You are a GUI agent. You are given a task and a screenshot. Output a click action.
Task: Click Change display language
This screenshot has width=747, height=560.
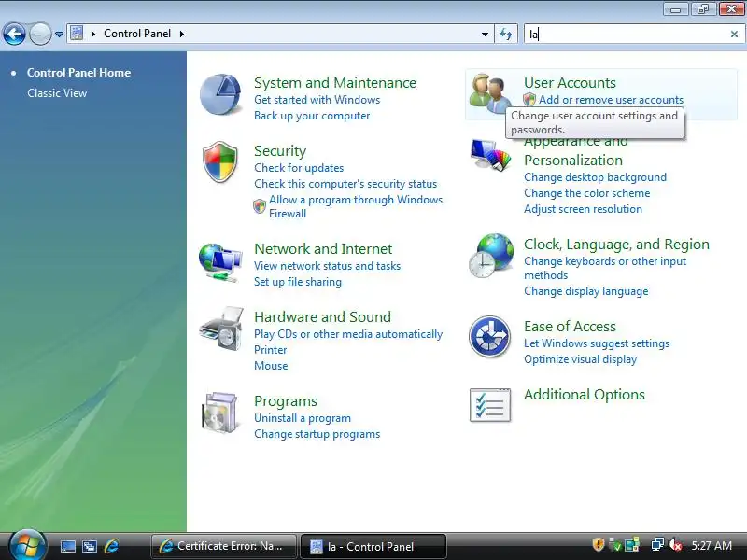pos(586,291)
